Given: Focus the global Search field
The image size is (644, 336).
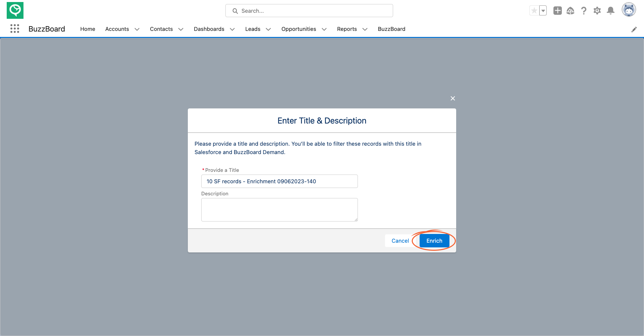Looking at the screenshot, I should [x=309, y=11].
